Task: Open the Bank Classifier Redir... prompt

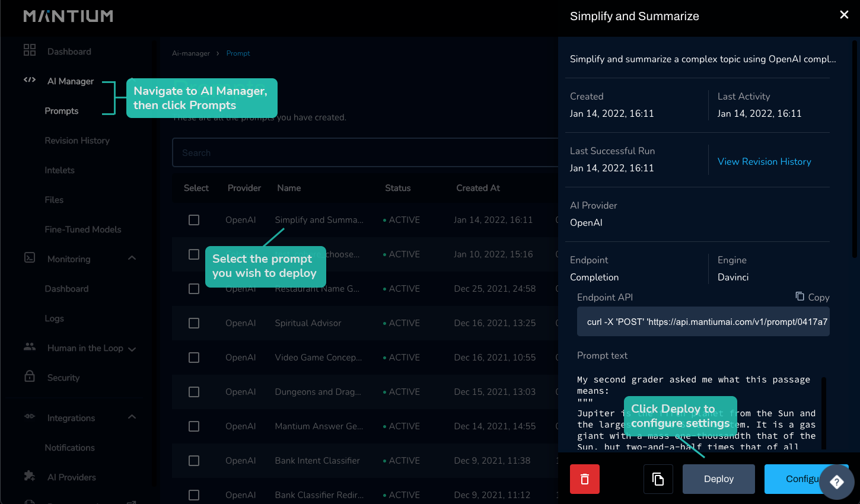Action: point(319,495)
